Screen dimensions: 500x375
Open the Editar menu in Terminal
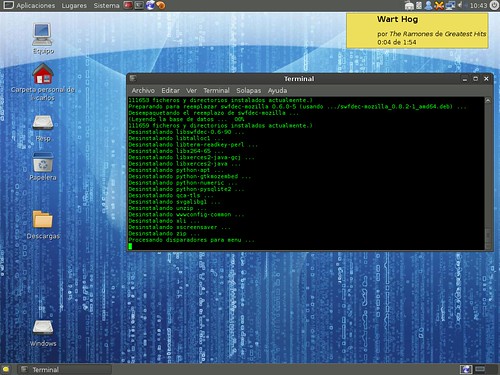point(170,90)
